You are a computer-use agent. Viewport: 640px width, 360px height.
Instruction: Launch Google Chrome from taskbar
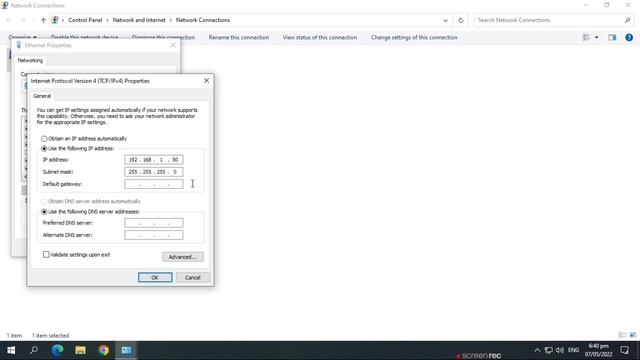coord(103,350)
